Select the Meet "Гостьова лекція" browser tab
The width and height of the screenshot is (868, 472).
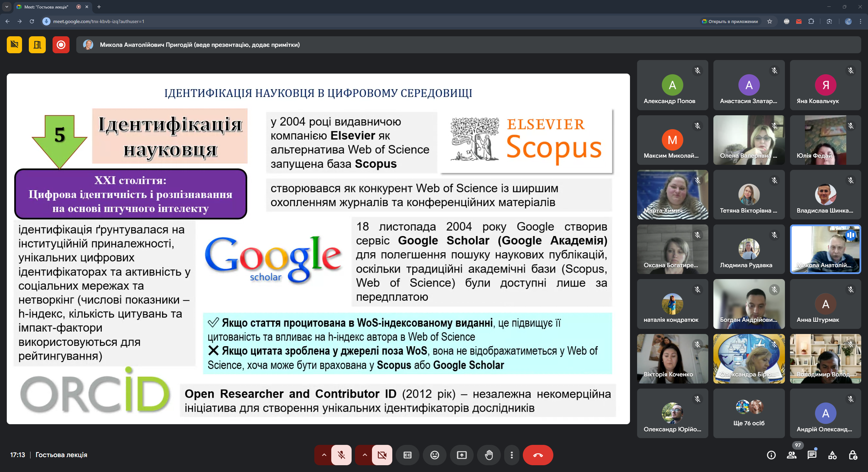(x=53, y=7)
